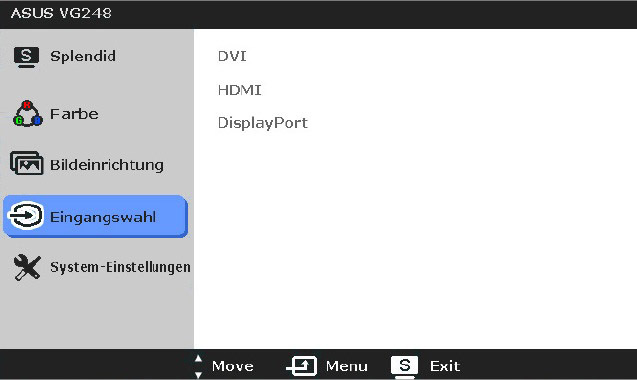
Task: Open the Farbe menu label
Action: (74, 114)
